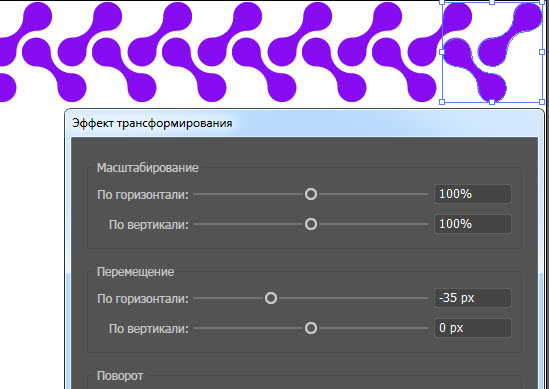The image size is (549, 389).
Task: Click the left middle handle of the selection box
Action: click(x=442, y=52)
